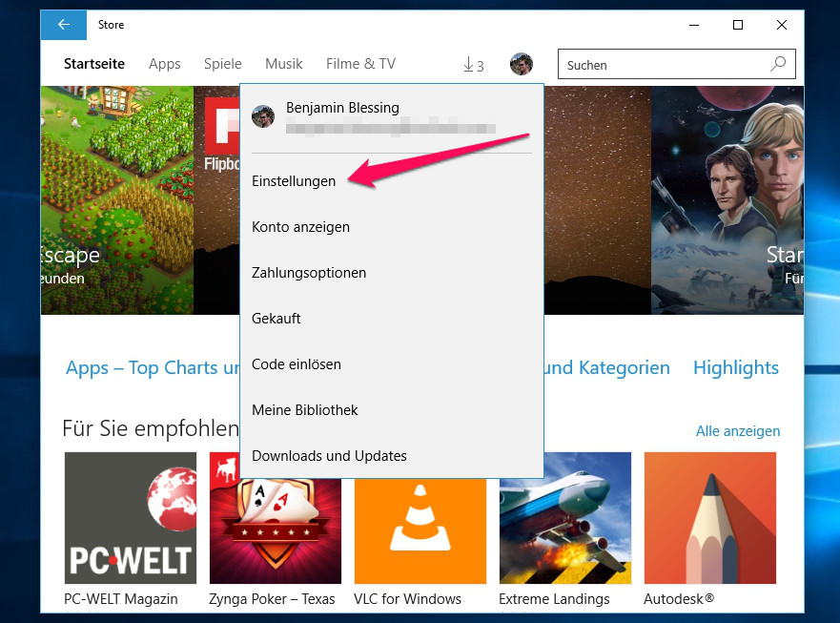Click Alle anzeigen link
The width and height of the screenshot is (840, 623).
[738, 431]
